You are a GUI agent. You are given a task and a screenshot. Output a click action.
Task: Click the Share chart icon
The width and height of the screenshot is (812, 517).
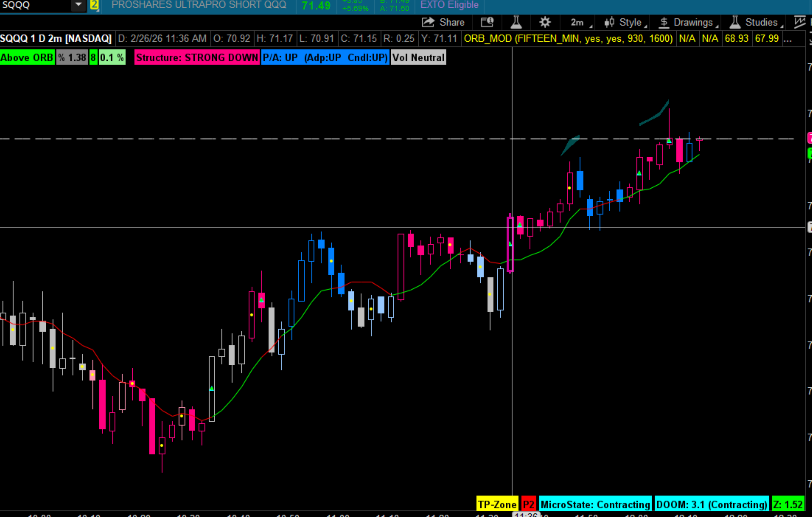tap(428, 22)
